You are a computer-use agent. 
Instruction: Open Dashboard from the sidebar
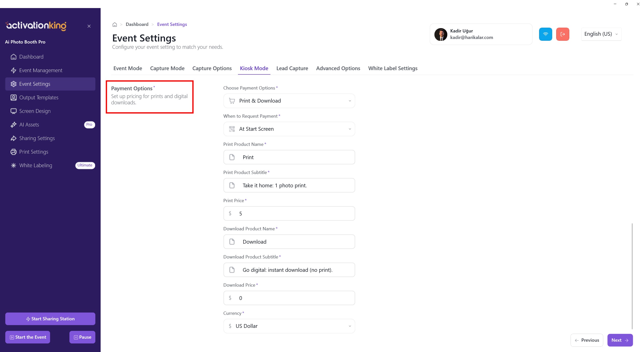[x=31, y=57]
